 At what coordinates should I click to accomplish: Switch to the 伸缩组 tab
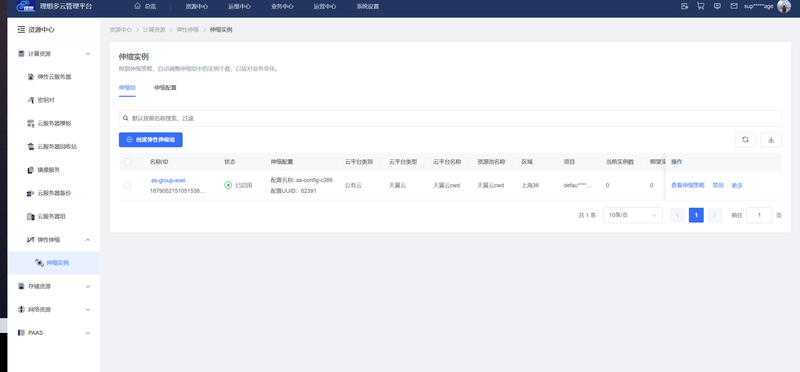pyautogui.click(x=127, y=88)
